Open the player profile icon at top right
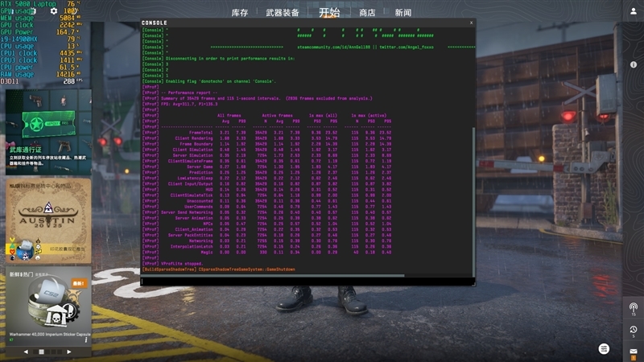 pos(634,11)
